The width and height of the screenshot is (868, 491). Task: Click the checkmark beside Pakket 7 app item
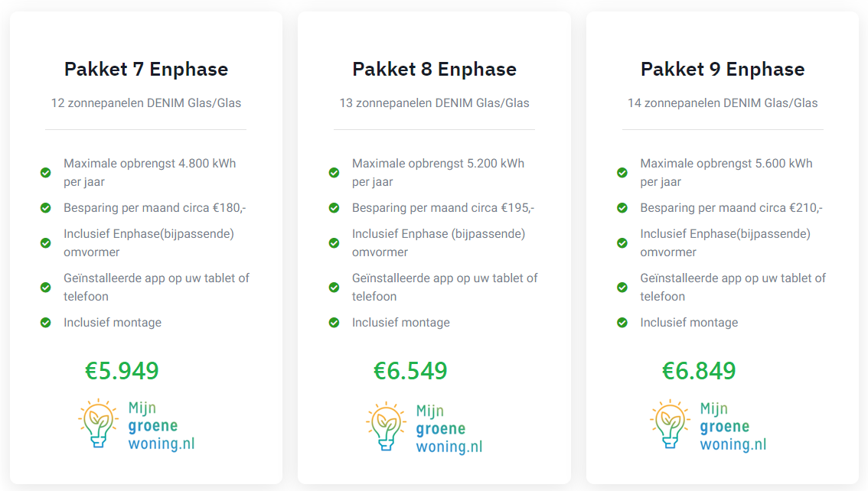46,288
